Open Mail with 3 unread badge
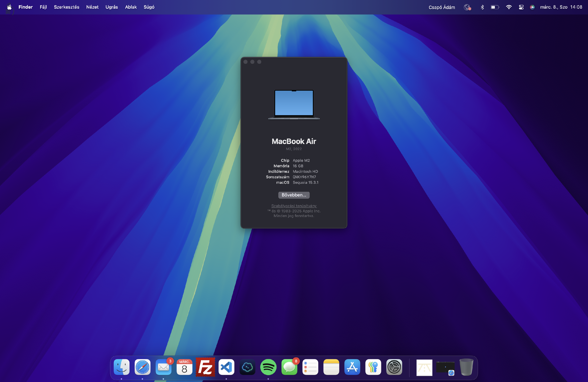 click(163, 367)
